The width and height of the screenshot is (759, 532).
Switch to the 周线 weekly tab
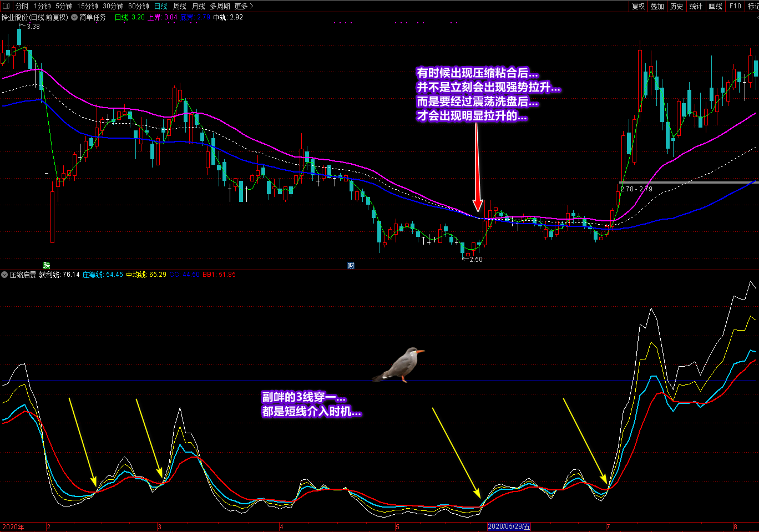click(x=180, y=6)
